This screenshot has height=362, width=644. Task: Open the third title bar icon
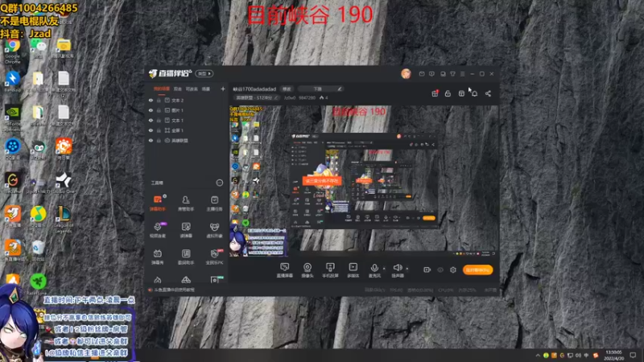(443, 74)
